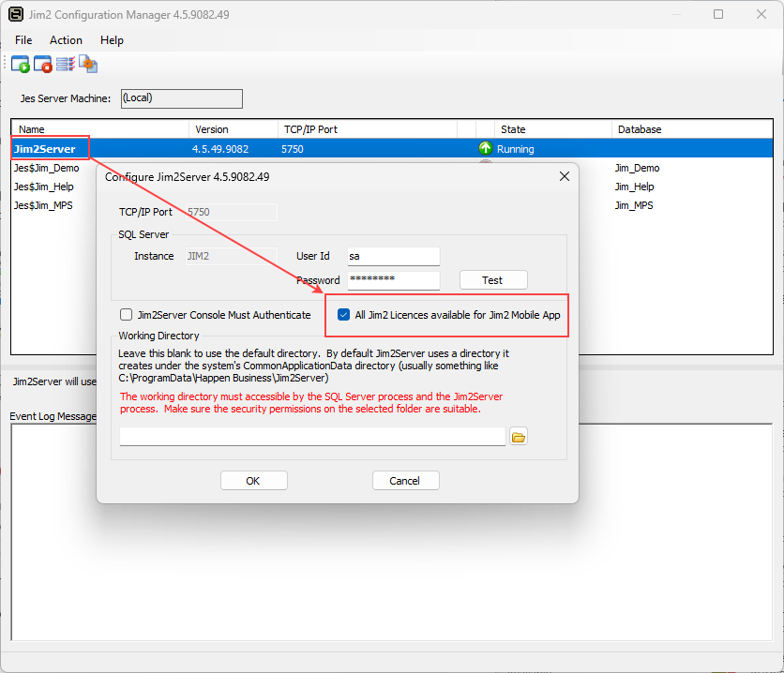Select the Jim2Server row
784x673 pixels.
point(391,148)
